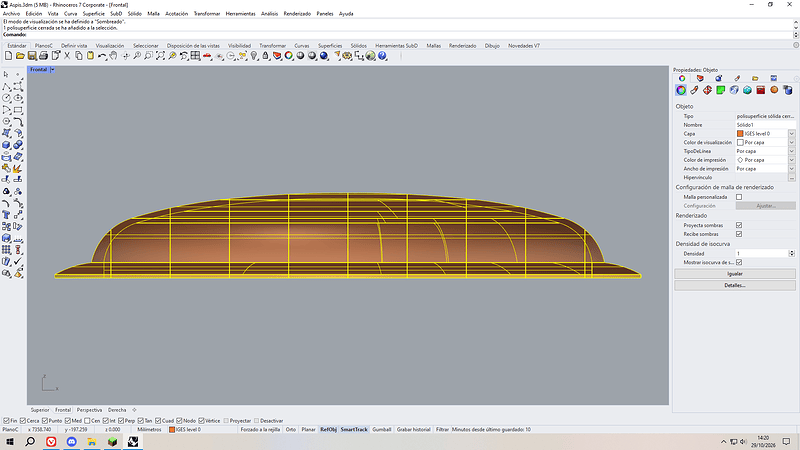
Task: Enable the Cen osnap checkbox
Action: (x=87, y=421)
